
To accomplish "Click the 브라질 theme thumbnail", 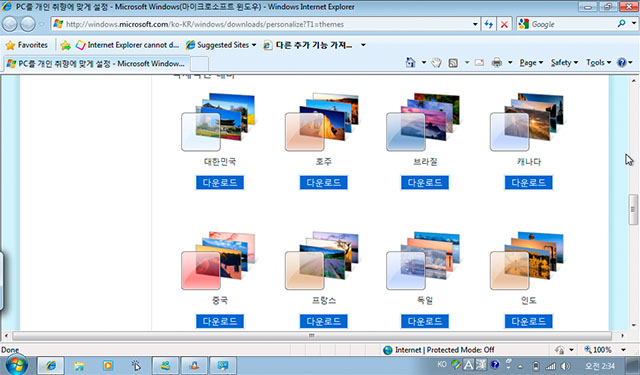I will point(423,122).
